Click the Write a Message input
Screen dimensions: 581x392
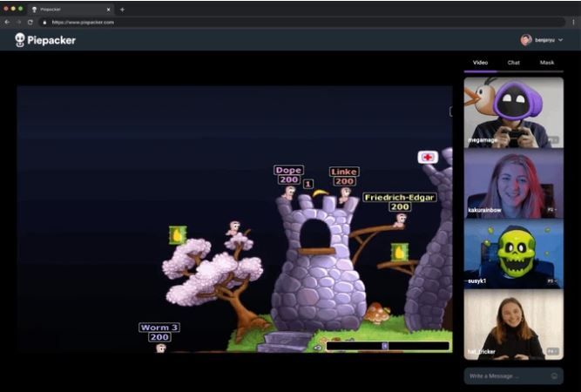(x=514, y=375)
